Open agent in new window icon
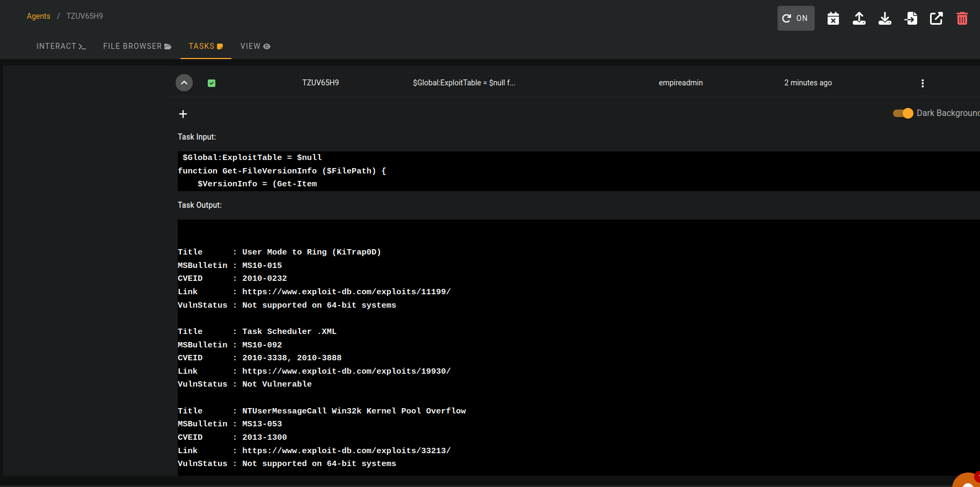Image resolution: width=980 pixels, height=487 pixels. point(937,18)
